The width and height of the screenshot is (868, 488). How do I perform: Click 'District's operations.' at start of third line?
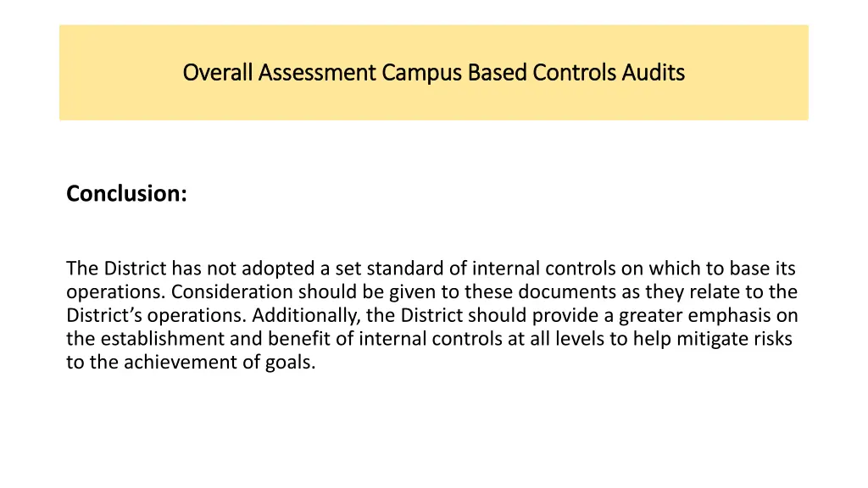pyautogui.click(x=156, y=315)
